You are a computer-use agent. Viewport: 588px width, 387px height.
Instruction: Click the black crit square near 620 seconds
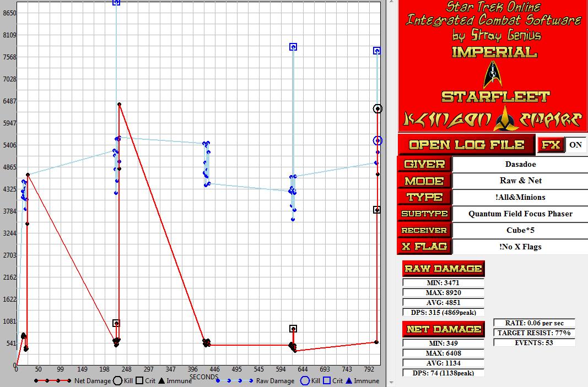click(293, 329)
